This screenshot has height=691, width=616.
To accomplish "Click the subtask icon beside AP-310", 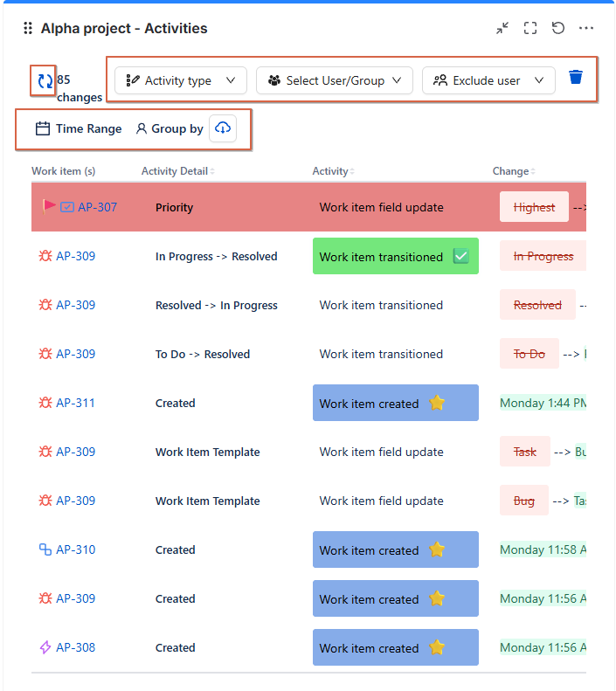I will 45,549.
